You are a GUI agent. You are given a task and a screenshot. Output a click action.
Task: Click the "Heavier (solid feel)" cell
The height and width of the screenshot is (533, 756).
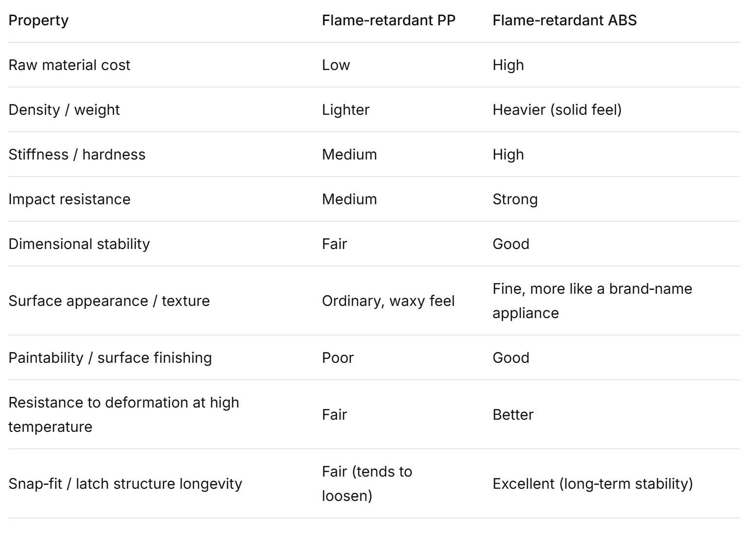[x=557, y=110]
